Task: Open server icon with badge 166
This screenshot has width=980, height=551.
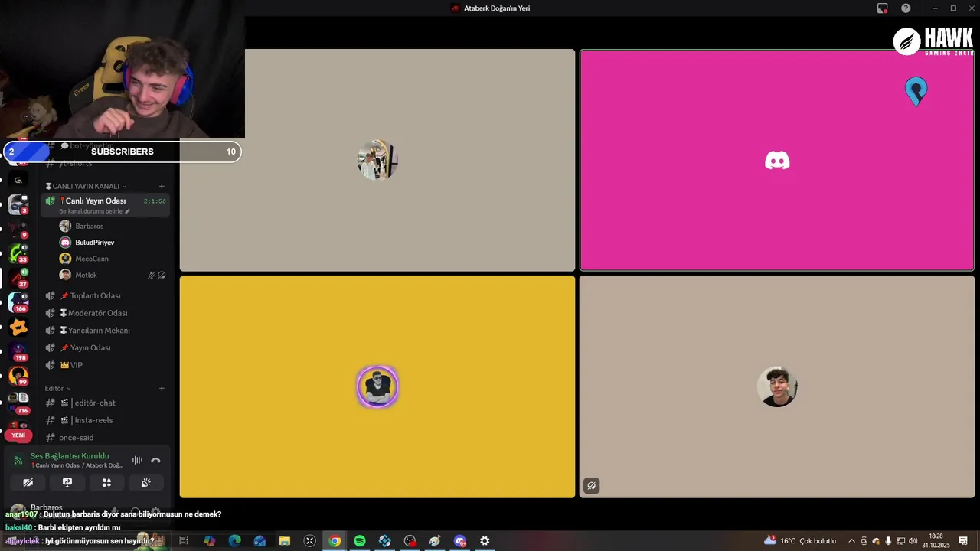Action: (x=18, y=302)
